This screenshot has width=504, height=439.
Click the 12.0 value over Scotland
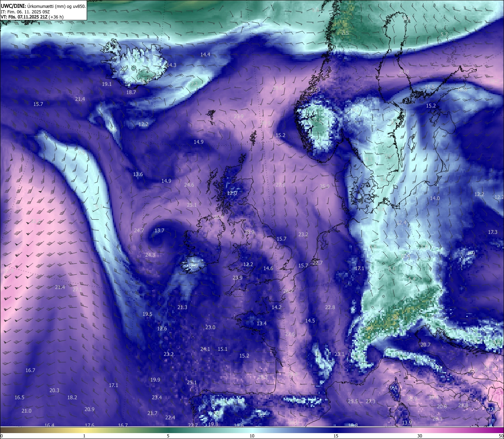pyautogui.click(x=232, y=193)
